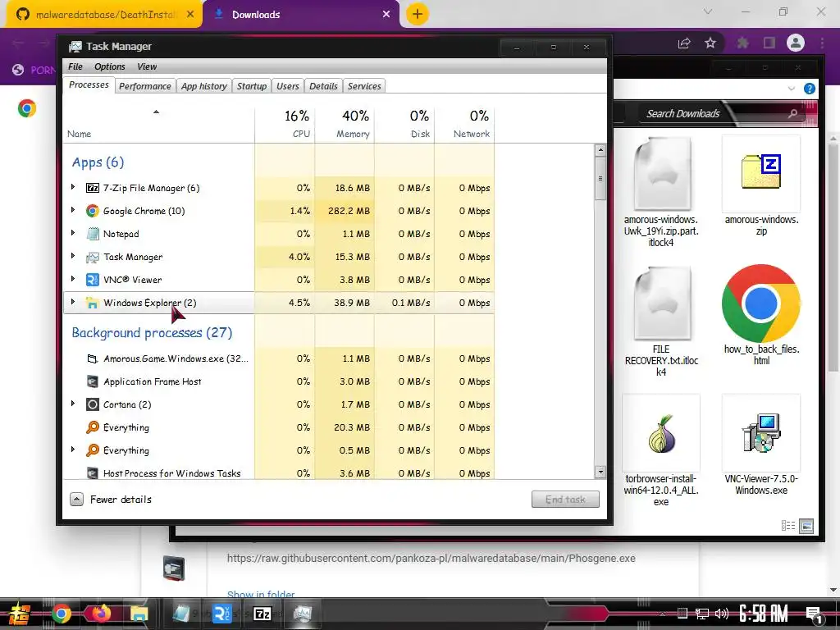
Task: Sort processes by Memory column header
Action: tap(345, 125)
